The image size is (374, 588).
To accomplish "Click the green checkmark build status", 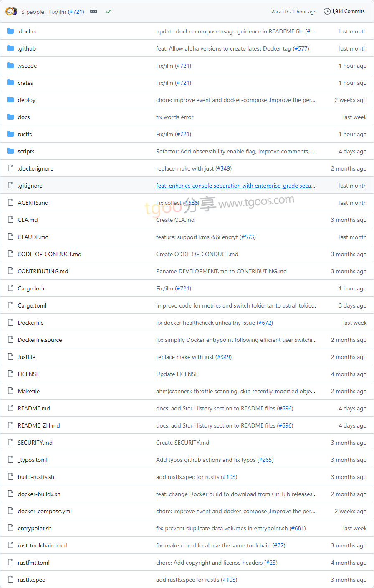I will [x=109, y=11].
